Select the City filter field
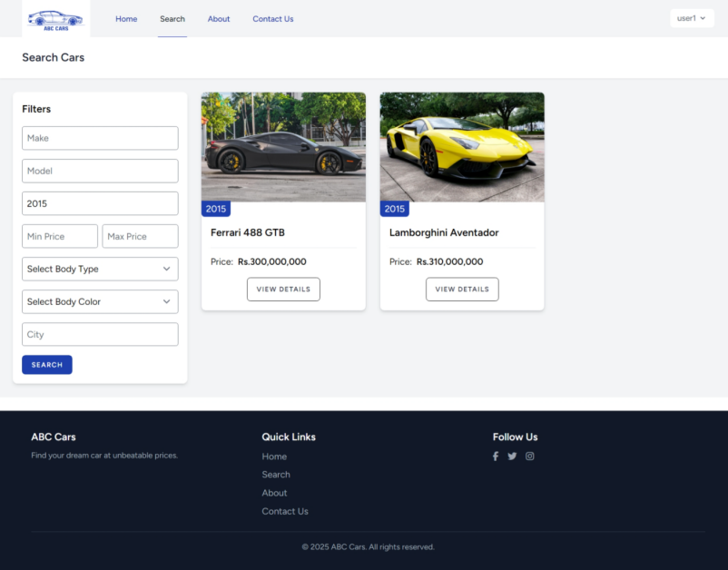Image resolution: width=728 pixels, height=570 pixels. click(x=100, y=334)
